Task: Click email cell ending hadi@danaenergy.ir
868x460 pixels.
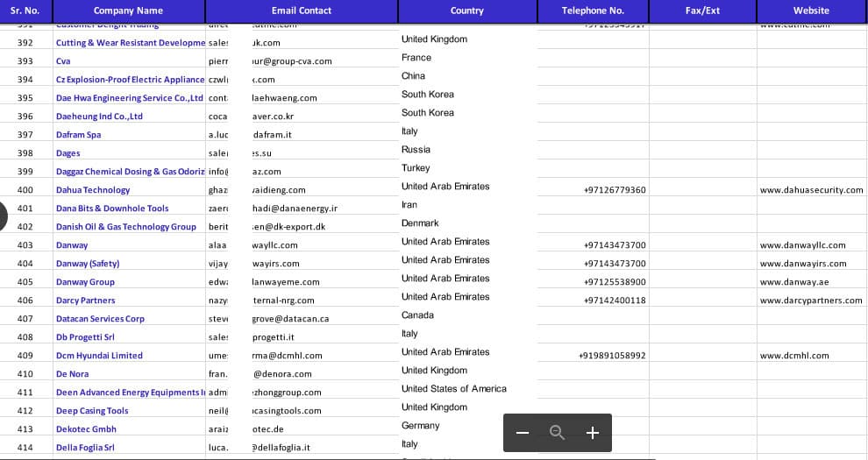Action: click(295, 209)
